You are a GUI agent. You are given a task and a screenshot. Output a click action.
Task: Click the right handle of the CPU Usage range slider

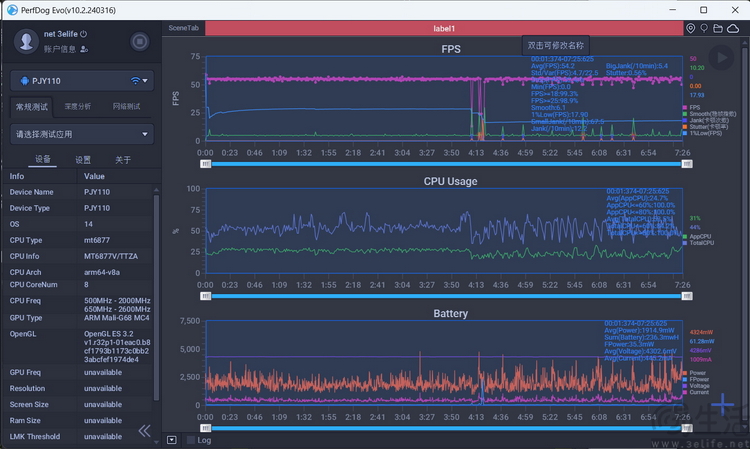[x=687, y=296]
